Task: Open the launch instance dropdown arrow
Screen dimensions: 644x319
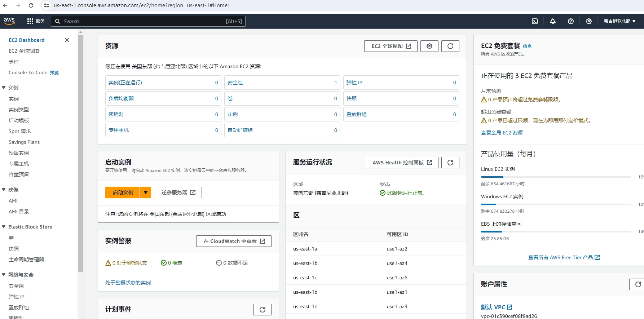Action: point(146,192)
